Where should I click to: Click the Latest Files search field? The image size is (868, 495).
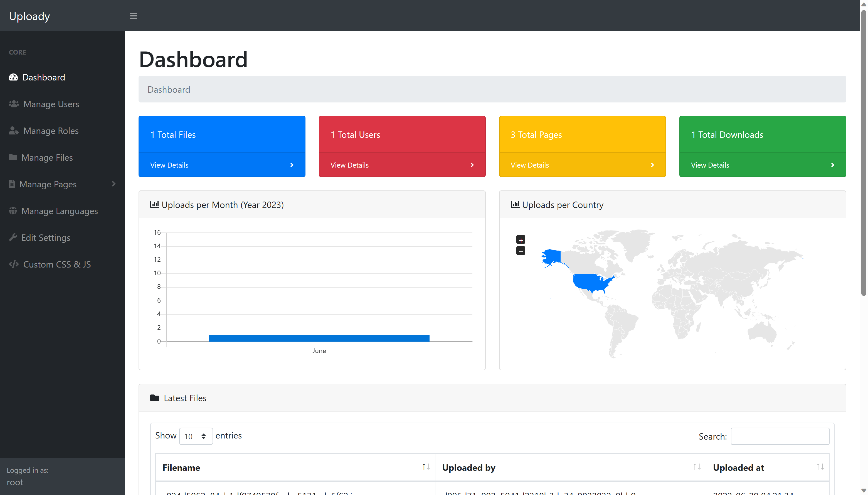coord(780,436)
